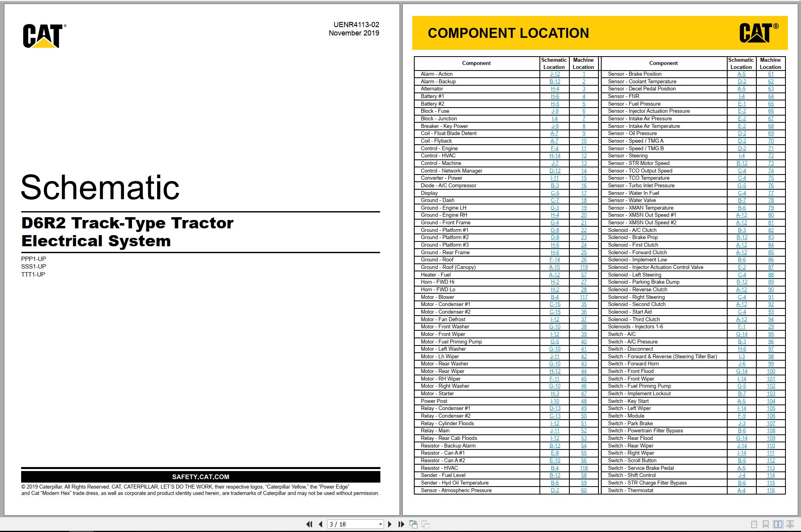Click schematic location A-4 for Switch - Thermostat
Image resolution: width=801 pixels, height=532 pixels.
click(741, 491)
